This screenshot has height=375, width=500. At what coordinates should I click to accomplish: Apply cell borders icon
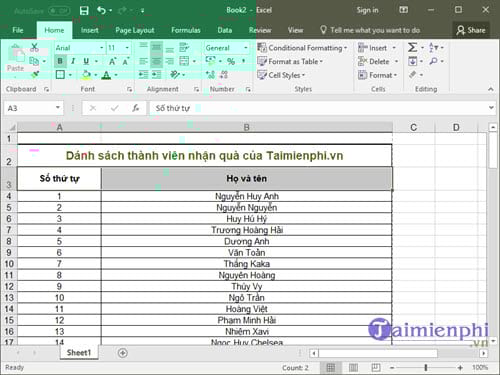pyautogui.click(x=60, y=75)
